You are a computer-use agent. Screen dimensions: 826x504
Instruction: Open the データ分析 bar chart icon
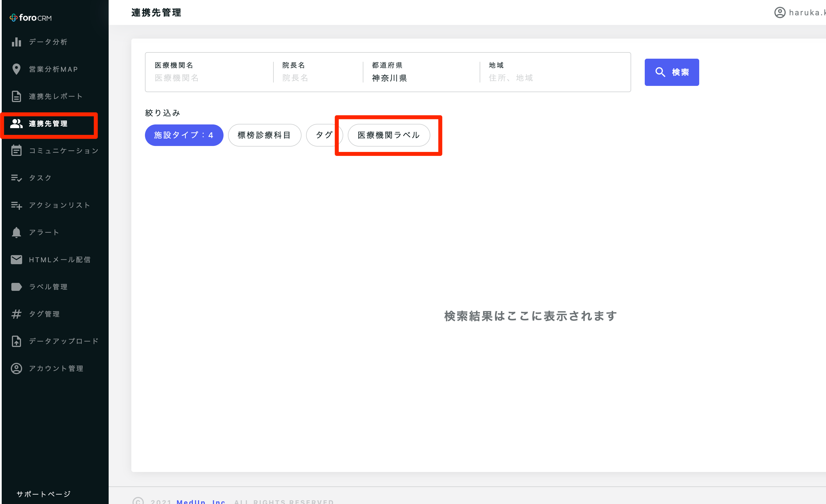pyautogui.click(x=16, y=42)
